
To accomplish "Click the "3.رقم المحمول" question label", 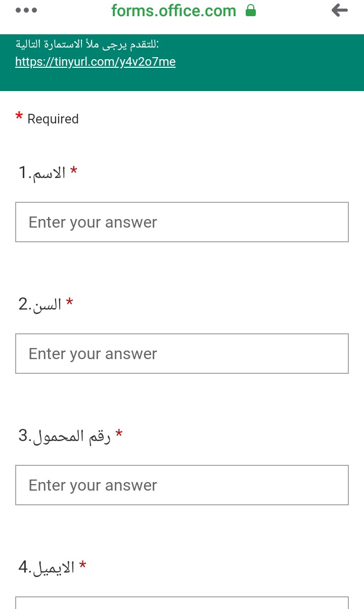I will click(x=64, y=436).
